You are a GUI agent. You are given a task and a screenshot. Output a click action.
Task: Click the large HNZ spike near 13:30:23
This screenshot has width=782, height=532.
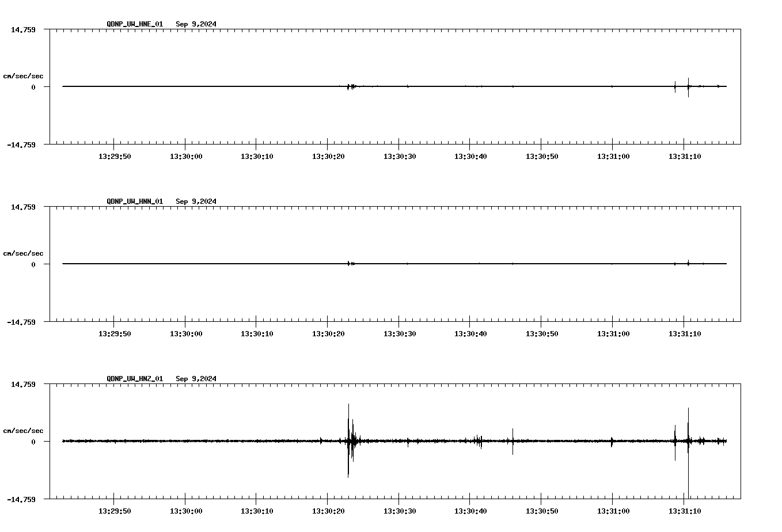[348, 440]
